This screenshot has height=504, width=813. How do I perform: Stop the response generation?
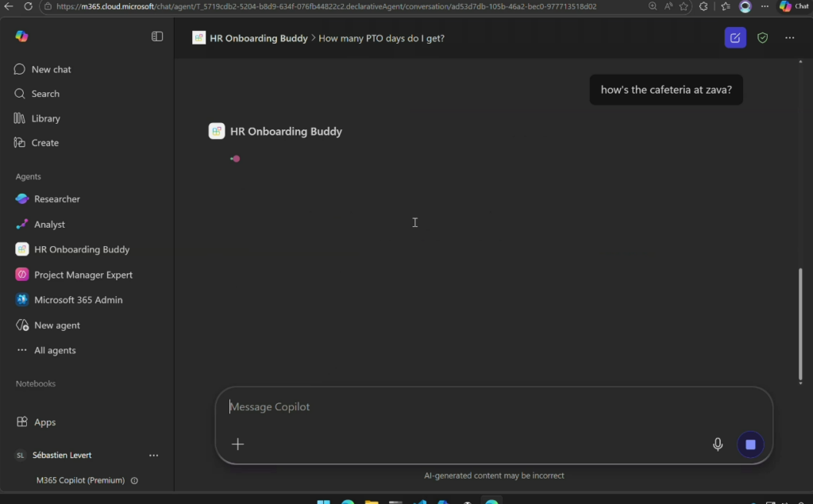point(750,444)
